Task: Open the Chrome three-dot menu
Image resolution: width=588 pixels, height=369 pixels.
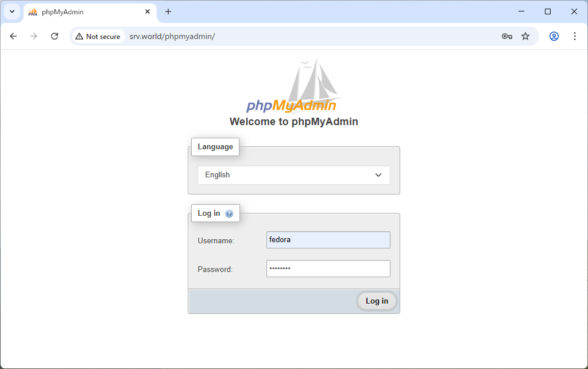Action: (574, 36)
